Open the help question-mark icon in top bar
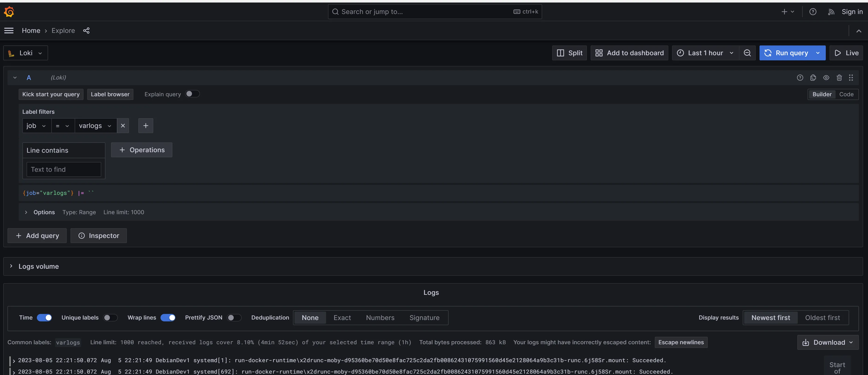Image resolution: width=868 pixels, height=375 pixels. [813, 12]
